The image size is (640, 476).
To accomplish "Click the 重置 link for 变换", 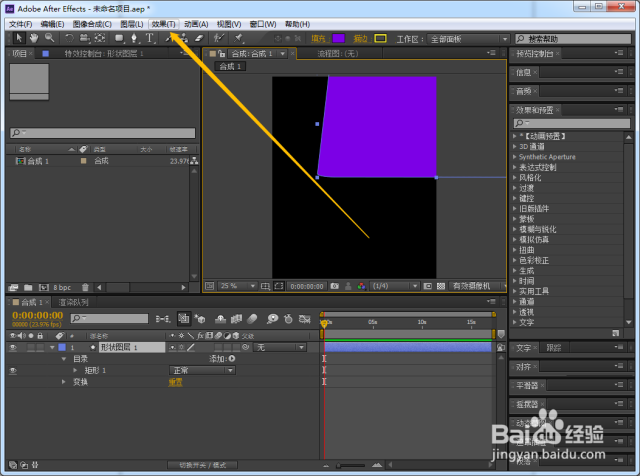I will click(x=176, y=382).
